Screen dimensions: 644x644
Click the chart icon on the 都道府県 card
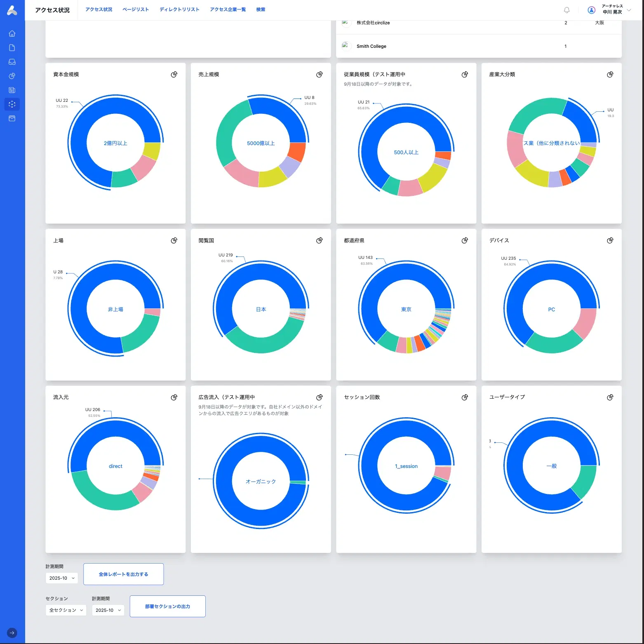pyautogui.click(x=465, y=240)
